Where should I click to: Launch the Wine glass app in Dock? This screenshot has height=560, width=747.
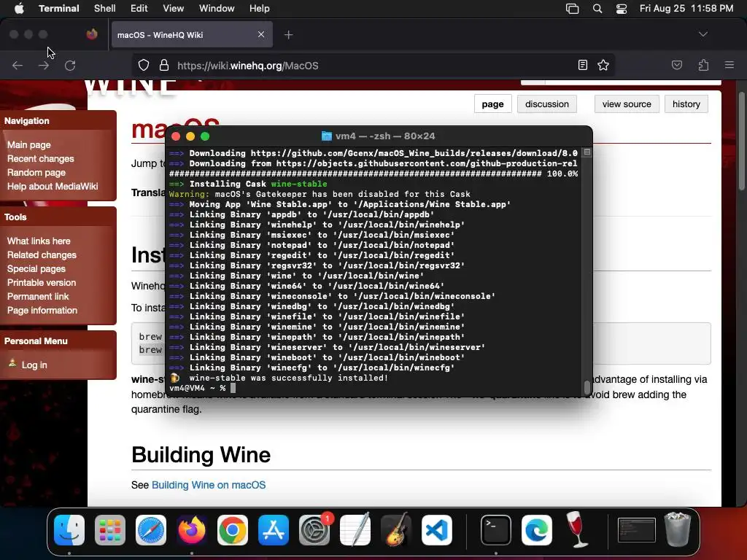pyautogui.click(x=577, y=529)
